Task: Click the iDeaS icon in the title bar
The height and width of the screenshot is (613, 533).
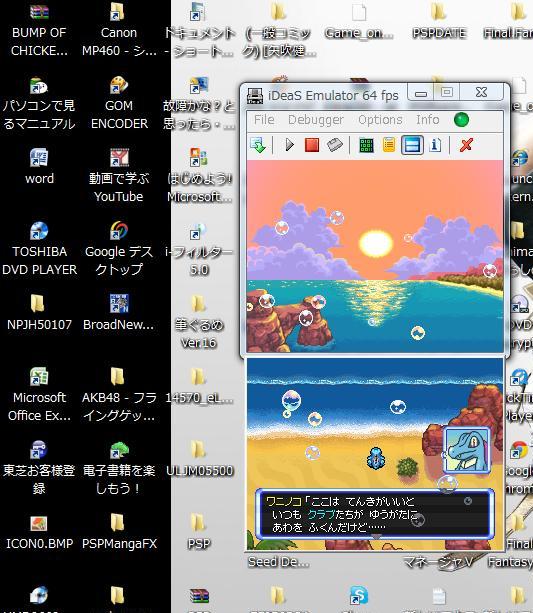Action: click(255, 95)
